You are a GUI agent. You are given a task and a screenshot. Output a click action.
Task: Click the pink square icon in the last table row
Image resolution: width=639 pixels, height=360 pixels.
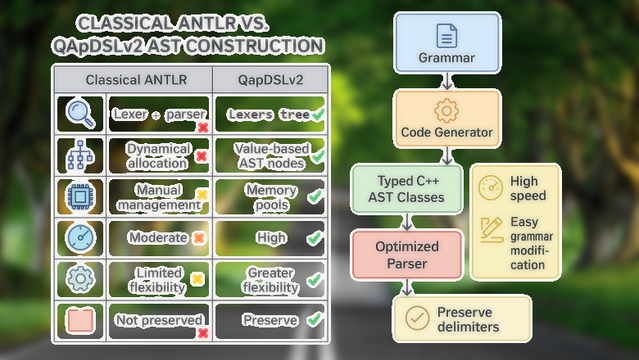[x=80, y=320]
